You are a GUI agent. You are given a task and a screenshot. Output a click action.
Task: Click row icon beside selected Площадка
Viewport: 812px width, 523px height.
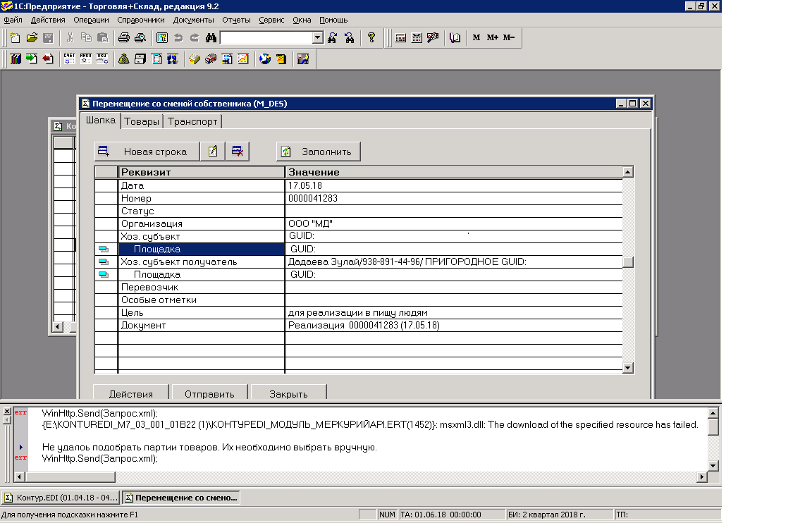click(104, 249)
